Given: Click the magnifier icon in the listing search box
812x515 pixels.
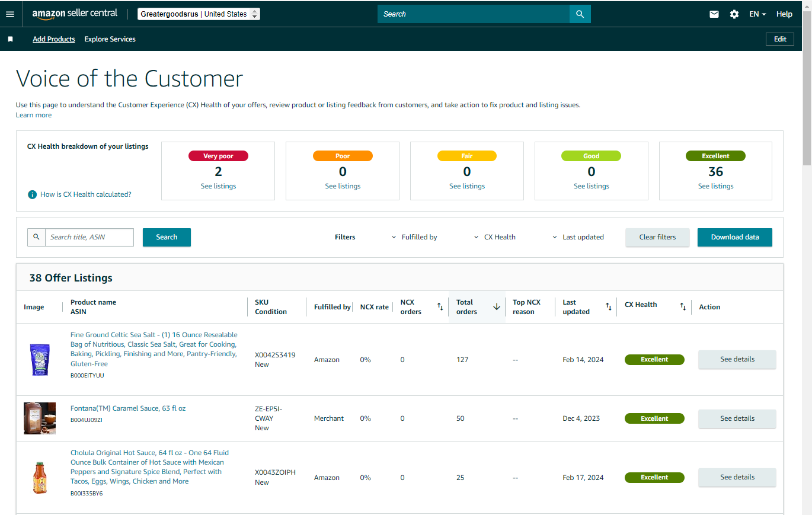Looking at the screenshot, I should (x=36, y=237).
